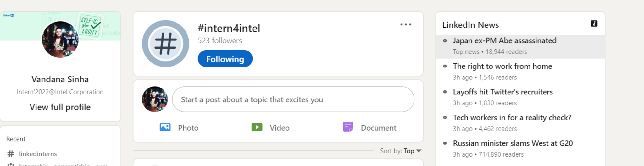The height and width of the screenshot is (166, 644).
Task: Click the purple Document icon
Action: coord(348,127)
